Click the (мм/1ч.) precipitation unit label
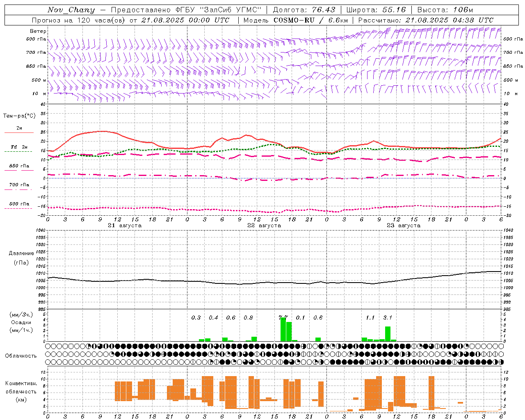The height and width of the screenshot is (420, 525). point(21,330)
